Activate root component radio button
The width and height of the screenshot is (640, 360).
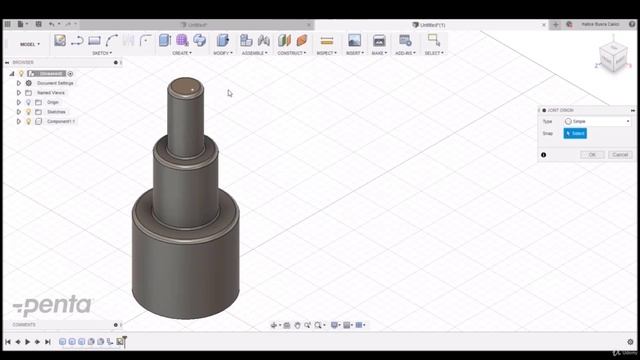click(70, 74)
